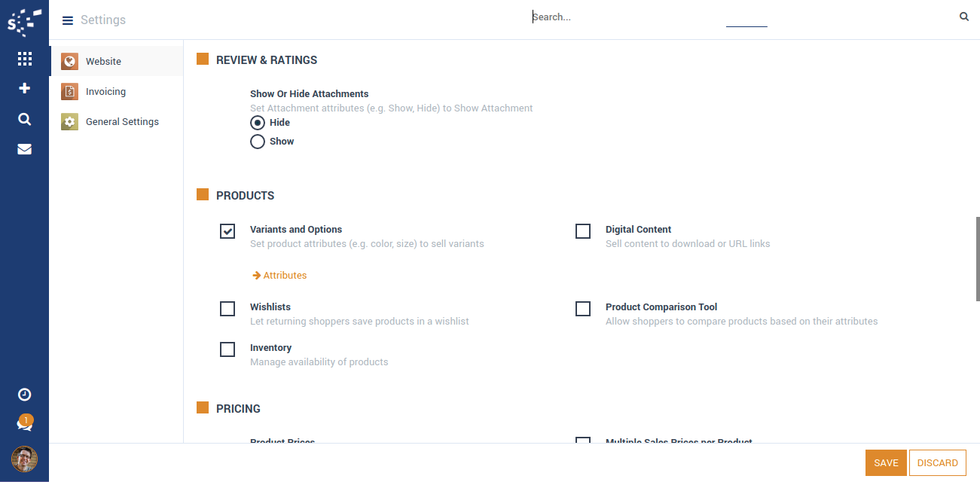Image resolution: width=980 pixels, height=482 pixels.
Task: Tick the Product Comparison Tool checkbox
Action: [583, 309]
